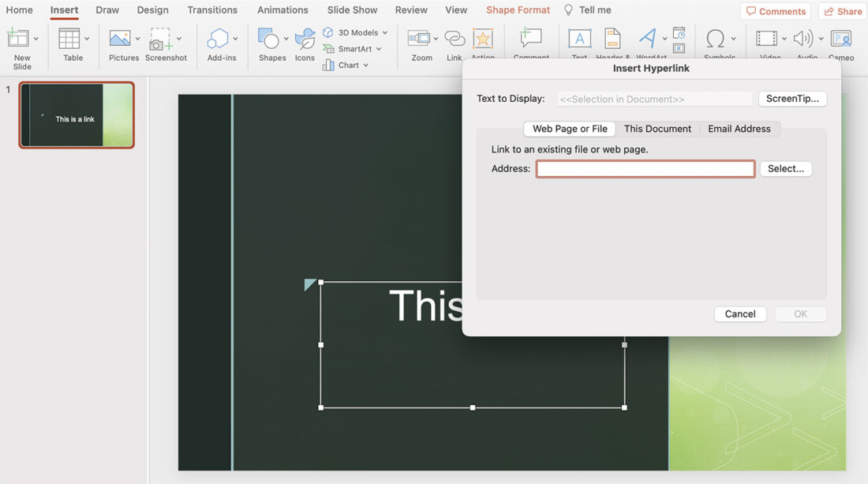Switch to the Web Page or File tab
Image resolution: width=868 pixels, height=484 pixels.
[568, 128]
